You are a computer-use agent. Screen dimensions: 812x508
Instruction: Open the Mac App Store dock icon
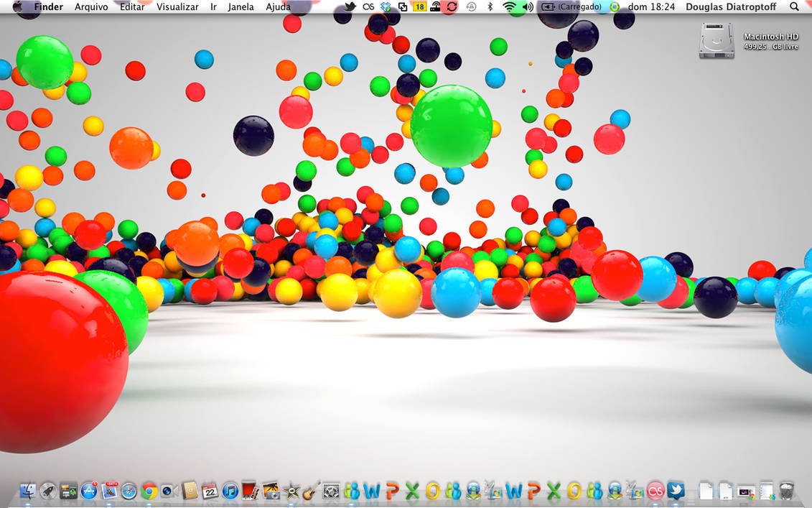89,491
